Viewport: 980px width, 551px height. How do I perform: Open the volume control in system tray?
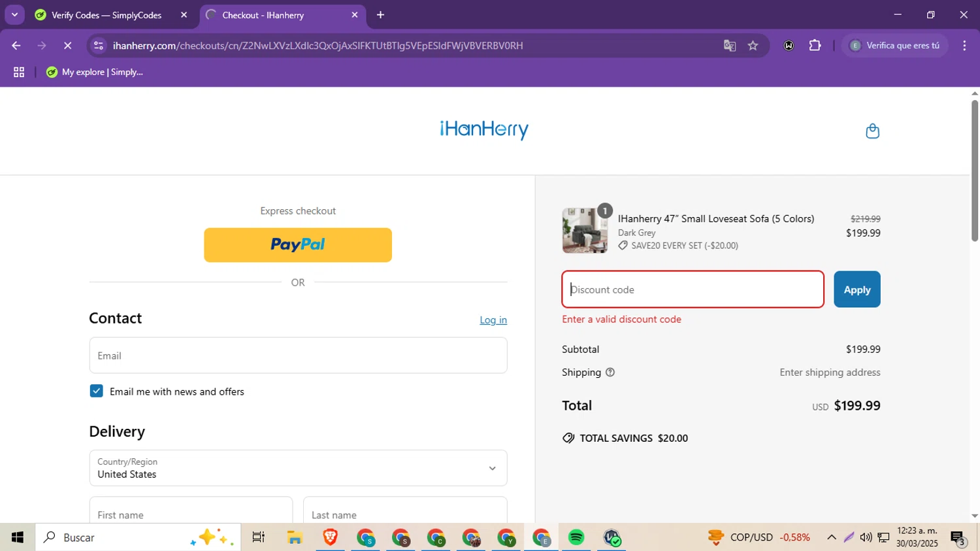point(866,537)
